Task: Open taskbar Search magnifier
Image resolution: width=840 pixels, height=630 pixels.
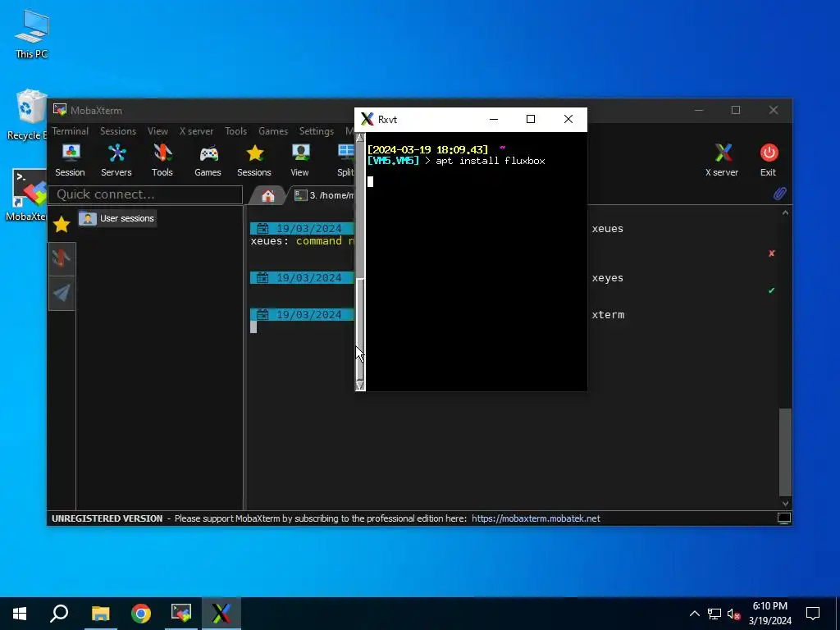Action: (59, 614)
